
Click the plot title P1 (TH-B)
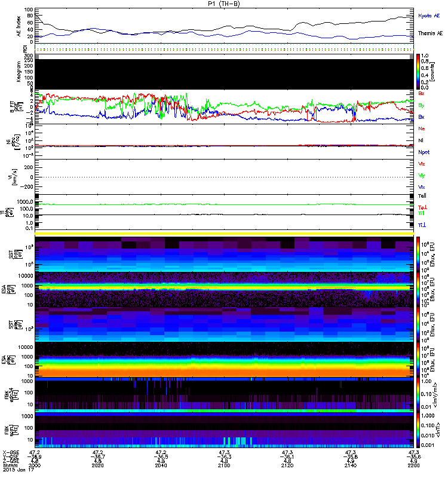pos(224,4)
